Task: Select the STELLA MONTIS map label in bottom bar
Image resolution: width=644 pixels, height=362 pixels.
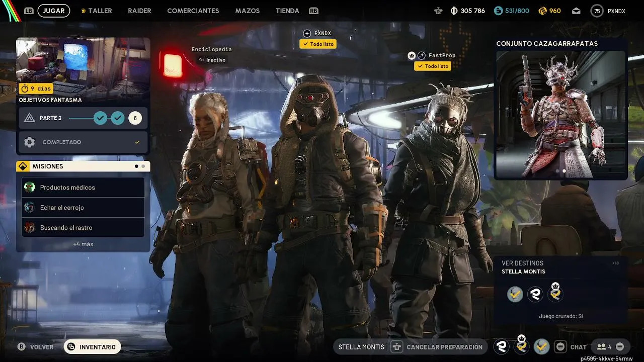Action: coord(361,347)
